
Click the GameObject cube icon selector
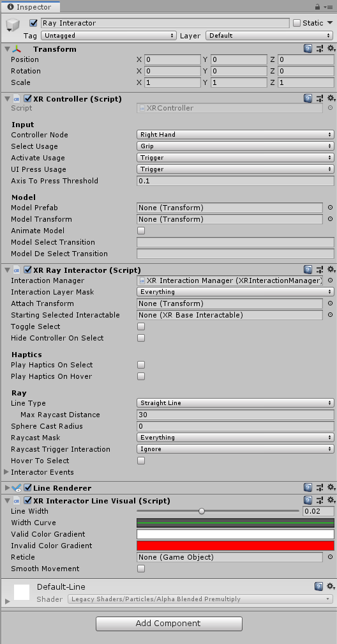pyautogui.click(x=13, y=26)
